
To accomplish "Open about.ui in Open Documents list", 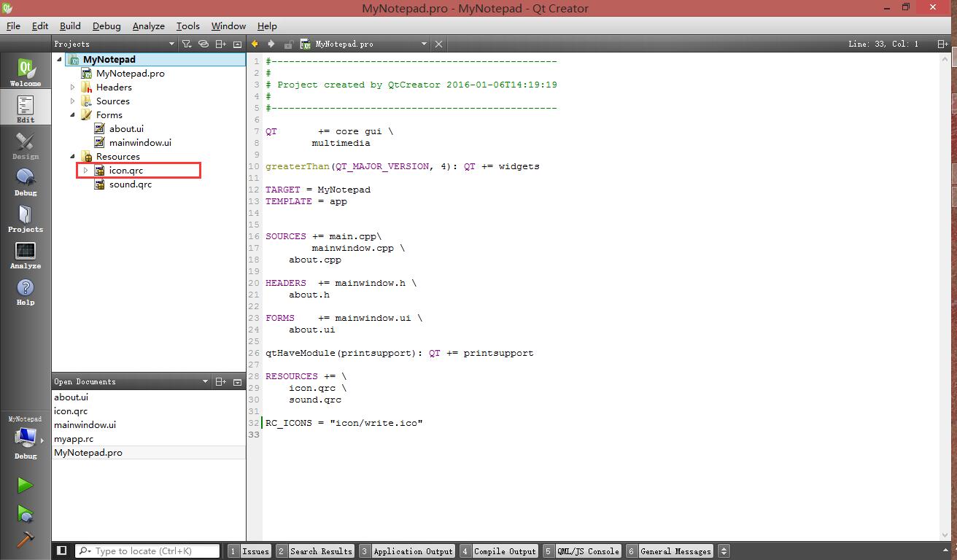I will click(x=149, y=397).
